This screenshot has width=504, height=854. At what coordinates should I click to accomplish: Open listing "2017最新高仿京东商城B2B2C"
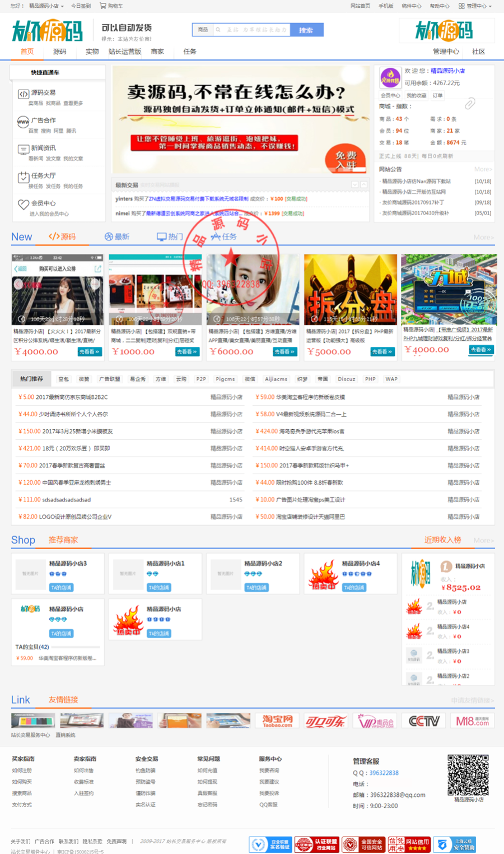[72, 397]
